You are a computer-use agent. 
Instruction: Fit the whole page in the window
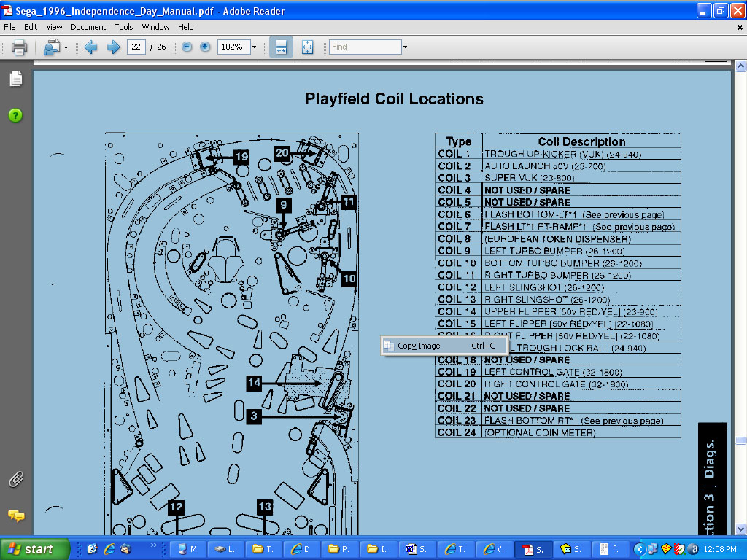click(x=307, y=47)
